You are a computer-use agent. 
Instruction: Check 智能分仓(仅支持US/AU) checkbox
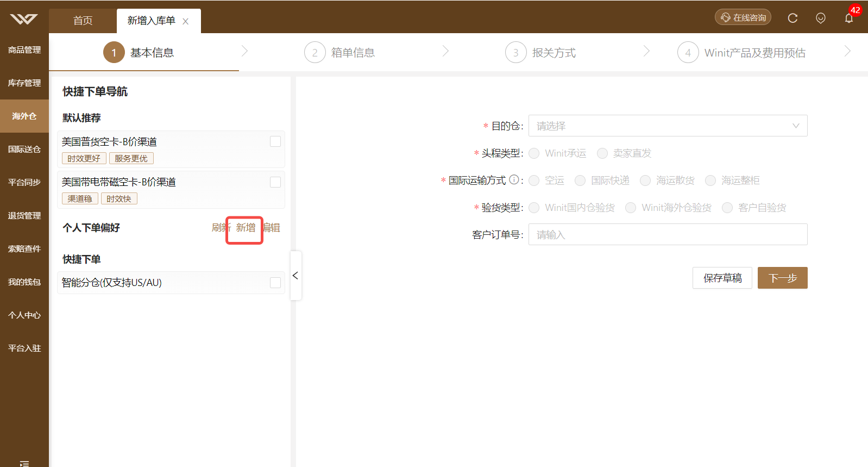[275, 283]
